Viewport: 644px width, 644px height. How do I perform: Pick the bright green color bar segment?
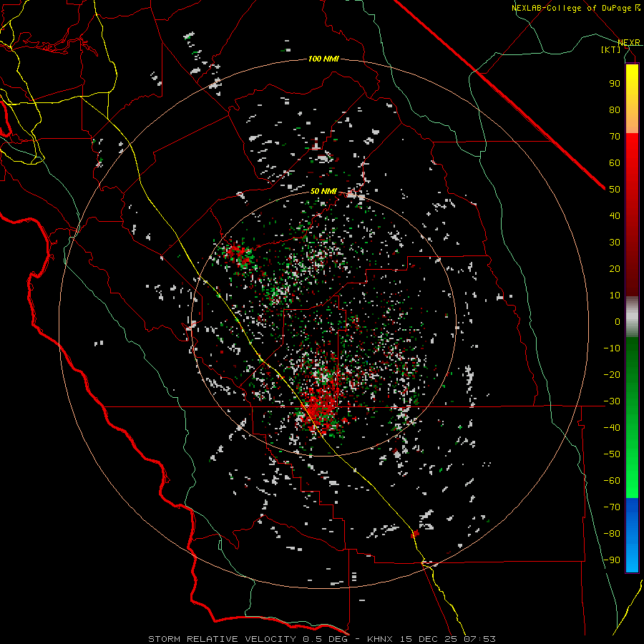pos(632,472)
